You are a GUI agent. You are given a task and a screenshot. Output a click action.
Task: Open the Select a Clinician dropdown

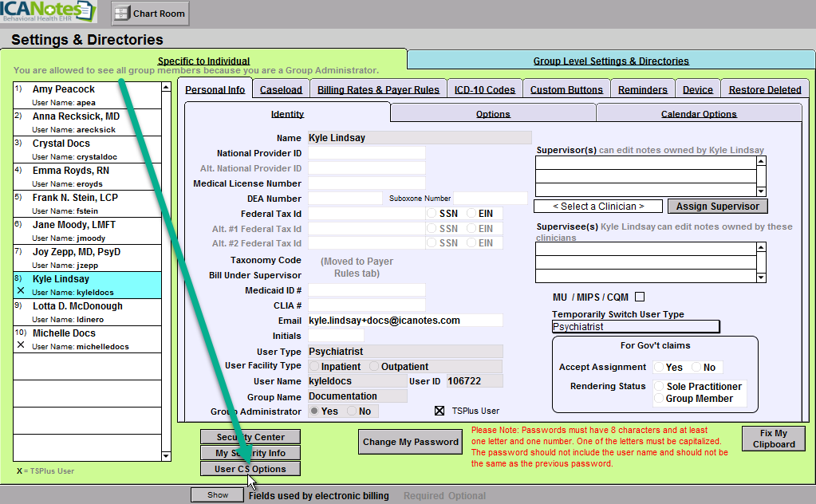pos(598,207)
